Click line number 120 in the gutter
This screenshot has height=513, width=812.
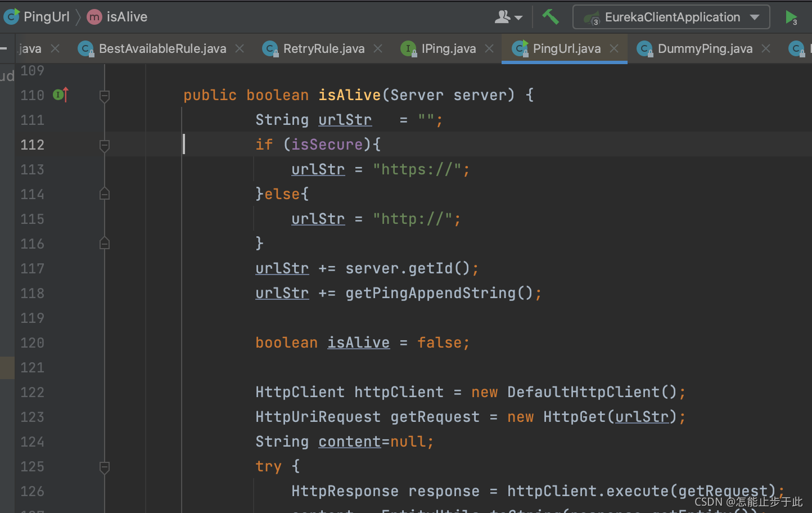(33, 343)
